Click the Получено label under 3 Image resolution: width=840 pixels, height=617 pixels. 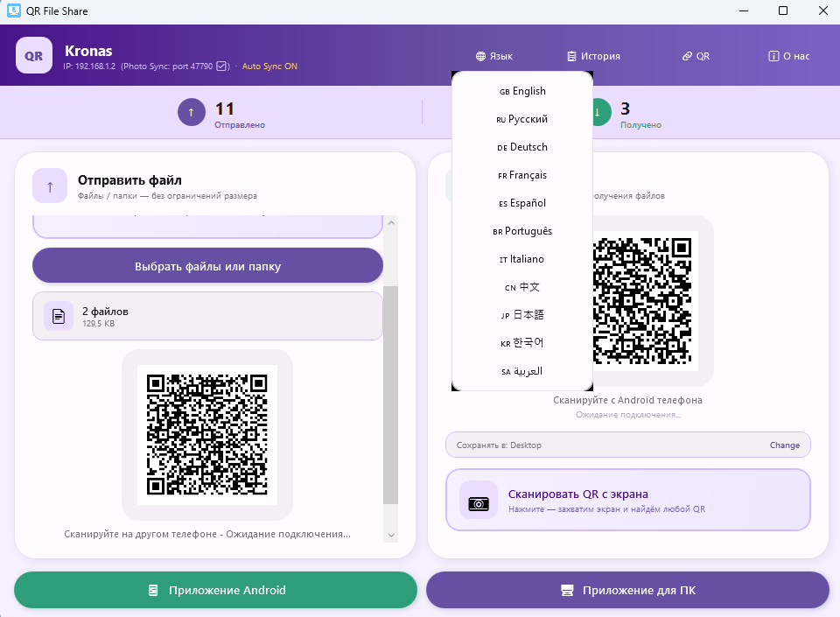640,125
